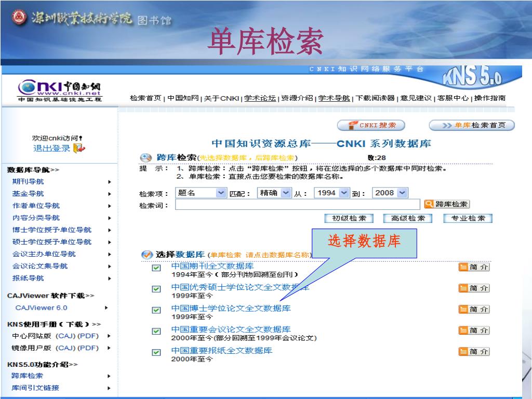Download 镜像用户版 manual (PDF)
The width and height of the screenshot is (532, 399).
pos(88,348)
